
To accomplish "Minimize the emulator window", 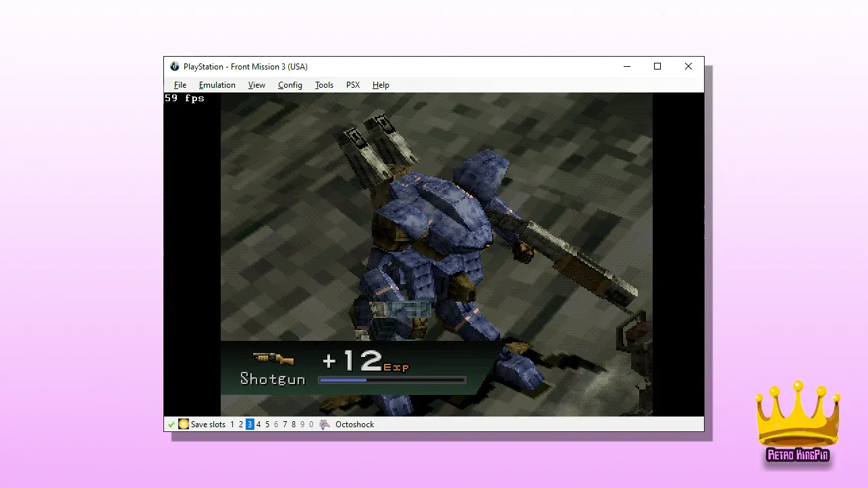I will (x=627, y=66).
